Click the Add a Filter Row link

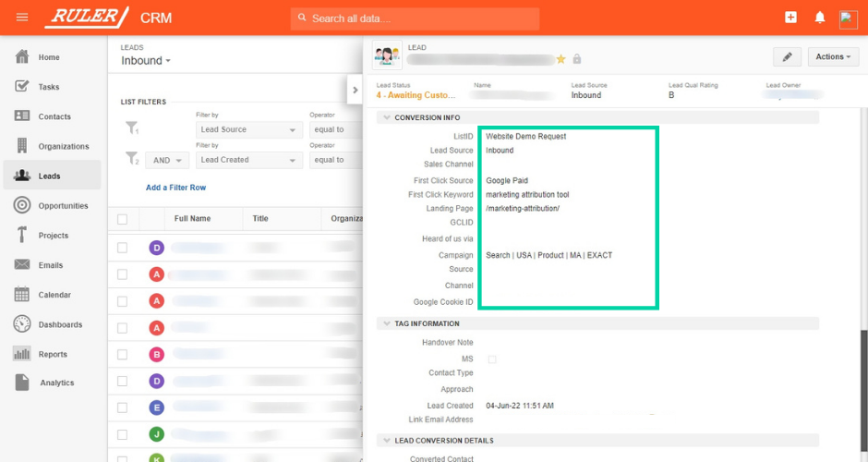click(x=175, y=188)
